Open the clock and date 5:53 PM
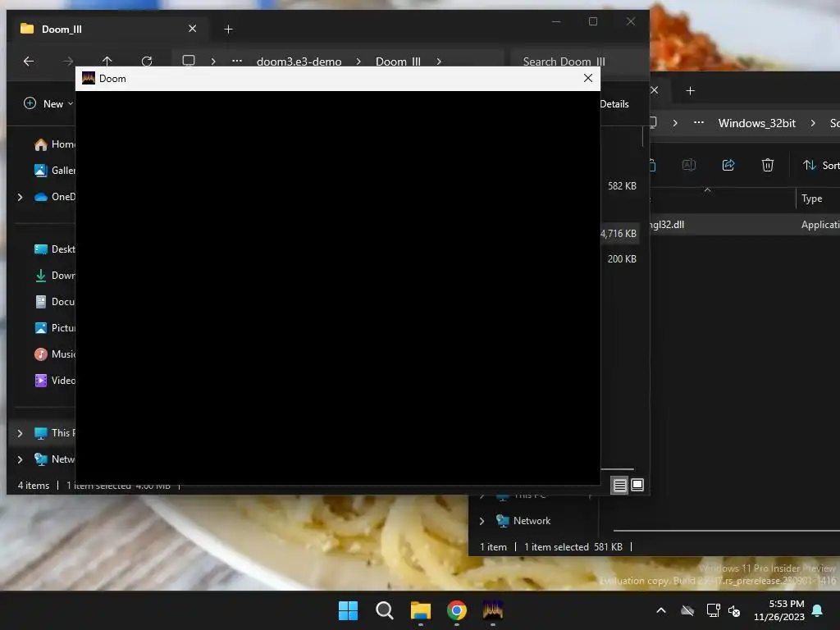Viewport: 840px width, 630px height. click(x=779, y=610)
